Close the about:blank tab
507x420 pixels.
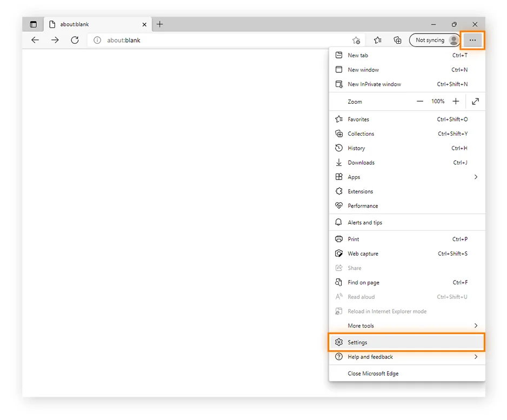coord(144,24)
